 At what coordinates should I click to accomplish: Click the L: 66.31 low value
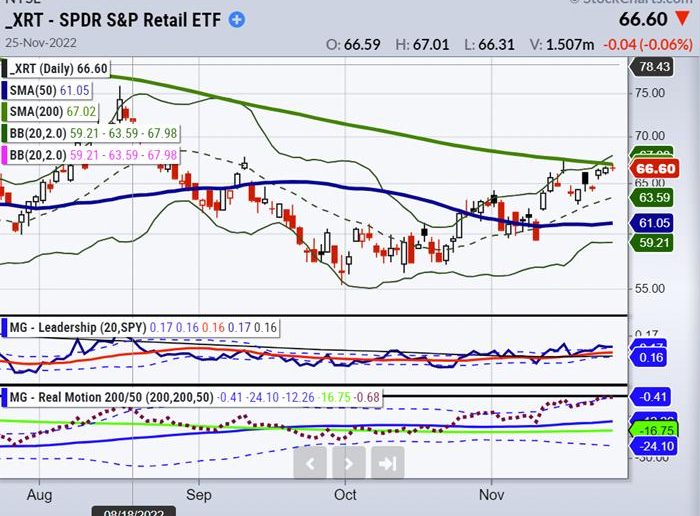pyautogui.click(x=489, y=45)
